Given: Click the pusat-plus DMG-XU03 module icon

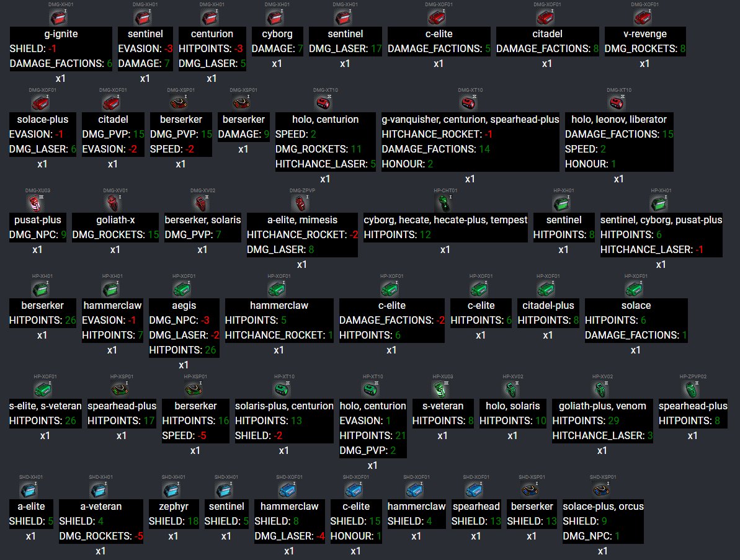Looking at the screenshot, I should 37,203.
